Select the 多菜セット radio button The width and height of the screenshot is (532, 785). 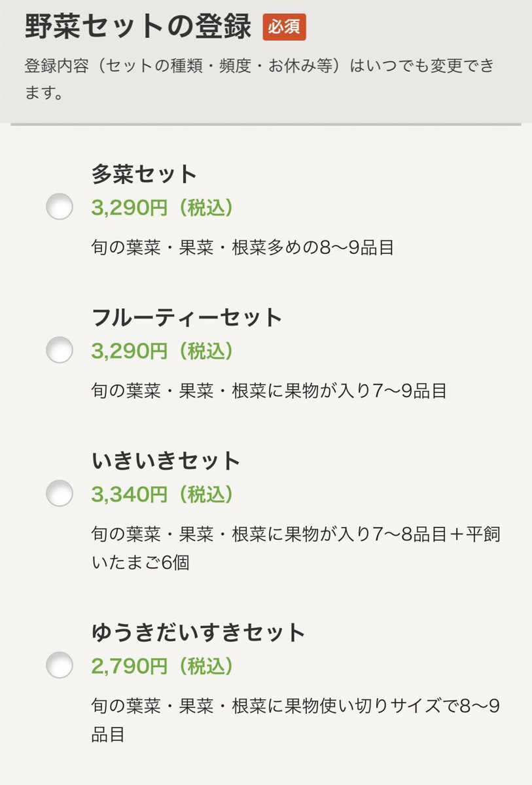(x=60, y=207)
